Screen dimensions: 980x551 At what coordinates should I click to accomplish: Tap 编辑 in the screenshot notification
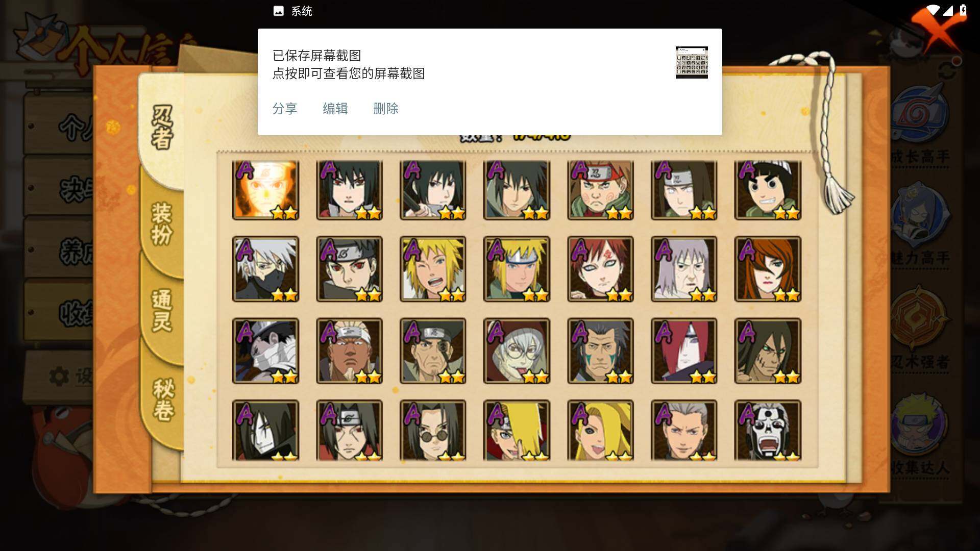pyautogui.click(x=335, y=109)
